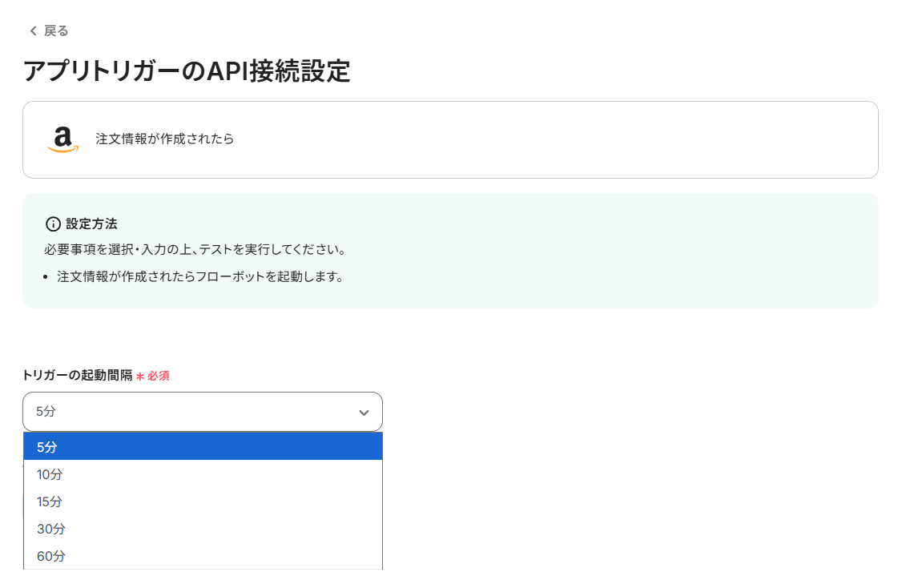The height and width of the screenshot is (588, 910).
Task: Click the トリガーの起動間隔 field label
Action: [x=78, y=375]
